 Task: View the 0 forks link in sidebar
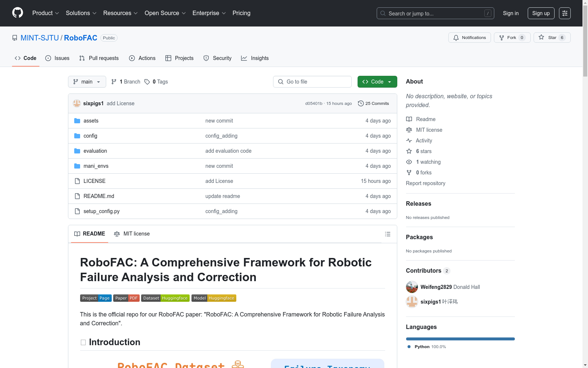[x=419, y=173]
